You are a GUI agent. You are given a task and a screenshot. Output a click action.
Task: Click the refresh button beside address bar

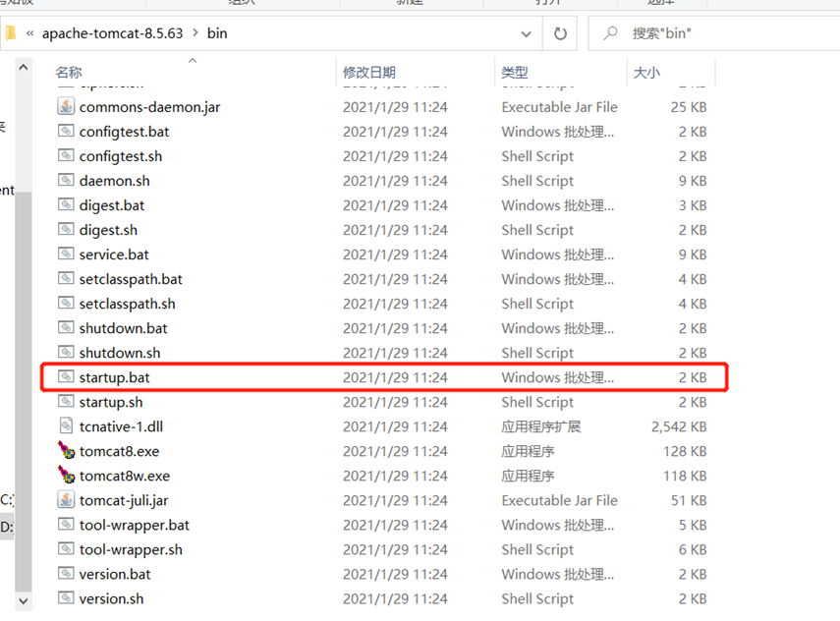[560, 33]
